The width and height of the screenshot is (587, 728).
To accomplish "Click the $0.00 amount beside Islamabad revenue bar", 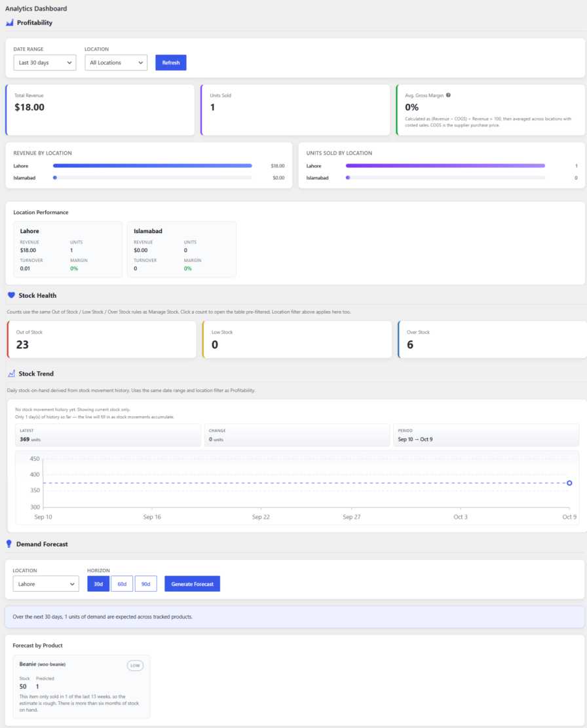I will pos(278,178).
